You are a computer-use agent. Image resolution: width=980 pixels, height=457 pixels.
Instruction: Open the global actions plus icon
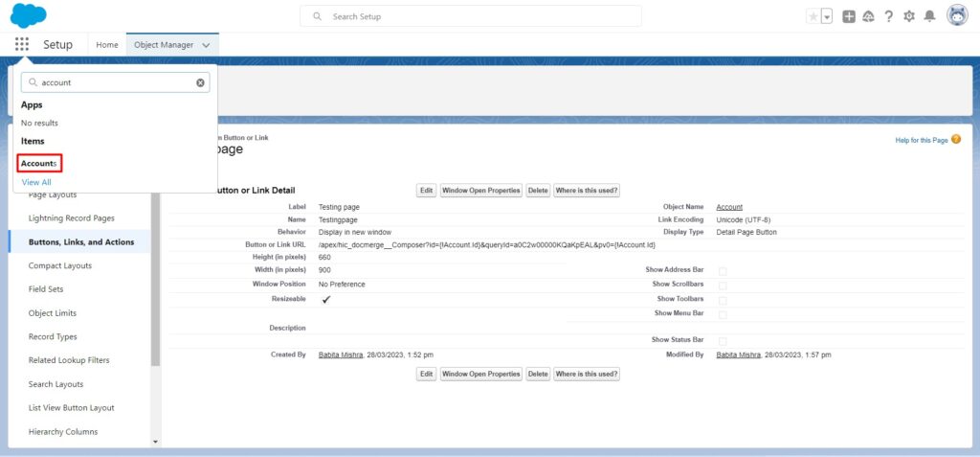pyautogui.click(x=848, y=17)
